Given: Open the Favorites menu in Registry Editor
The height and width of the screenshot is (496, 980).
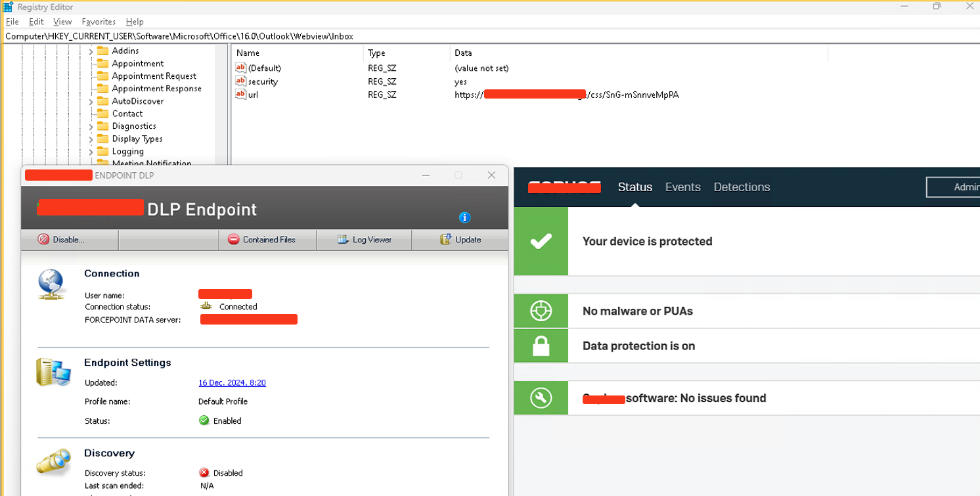Looking at the screenshot, I should pos(99,22).
